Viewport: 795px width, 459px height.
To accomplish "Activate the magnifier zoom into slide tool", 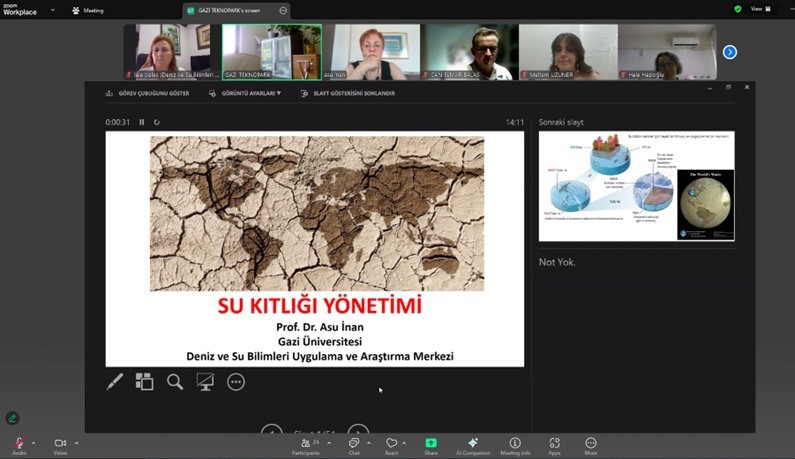I will click(x=175, y=382).
